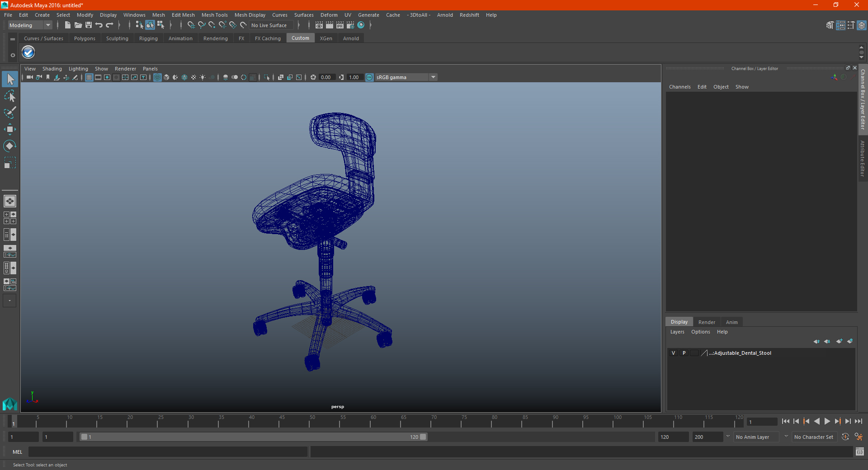Open the viewport Shading menu
Viewport: 868px width, 470px height.
[x=52, y=69]
